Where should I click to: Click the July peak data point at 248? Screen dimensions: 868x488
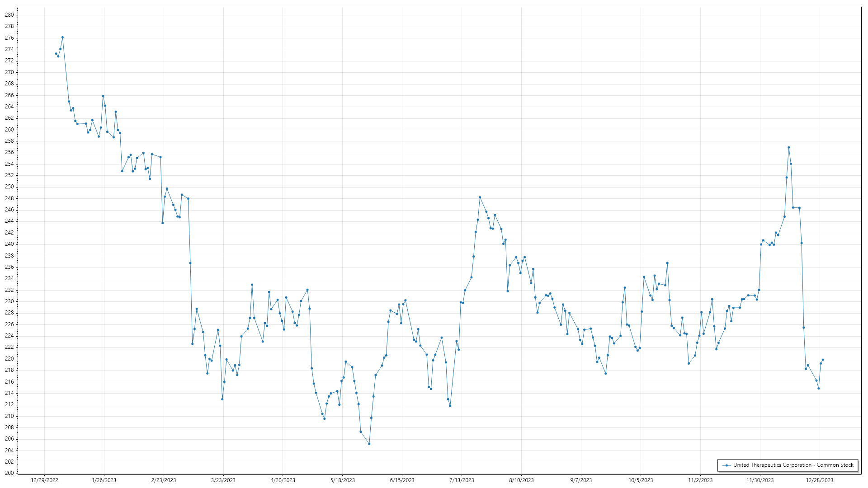pos(480,197)
